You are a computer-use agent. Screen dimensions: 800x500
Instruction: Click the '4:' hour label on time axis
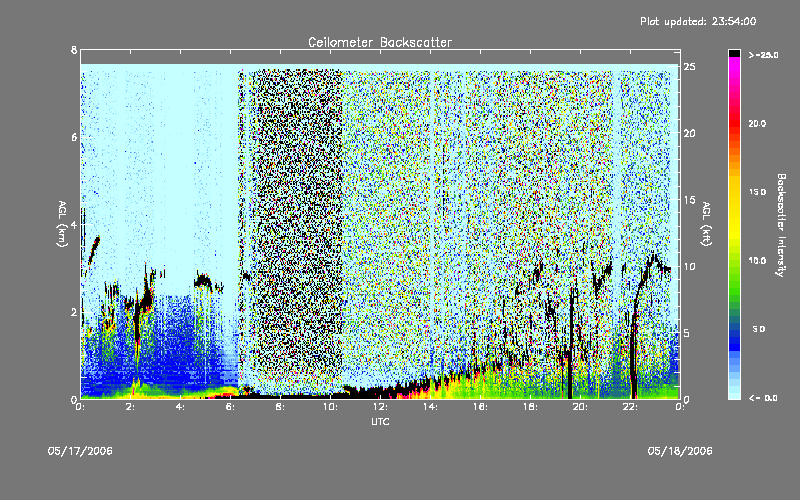click(x=181, y=407)
